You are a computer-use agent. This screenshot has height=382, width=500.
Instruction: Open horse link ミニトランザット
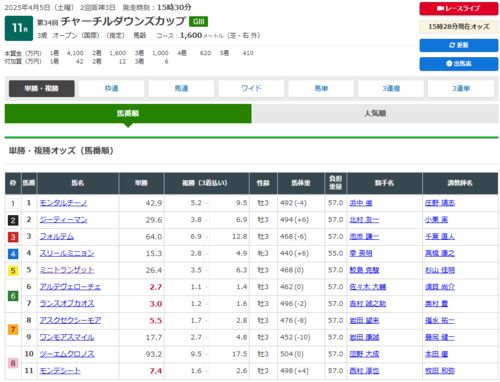[x=67, y=270]
